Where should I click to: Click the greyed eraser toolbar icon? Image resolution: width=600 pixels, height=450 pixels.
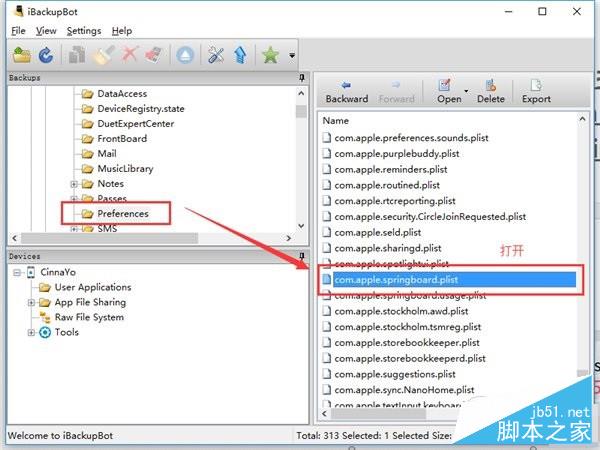(x=155, y=55)
